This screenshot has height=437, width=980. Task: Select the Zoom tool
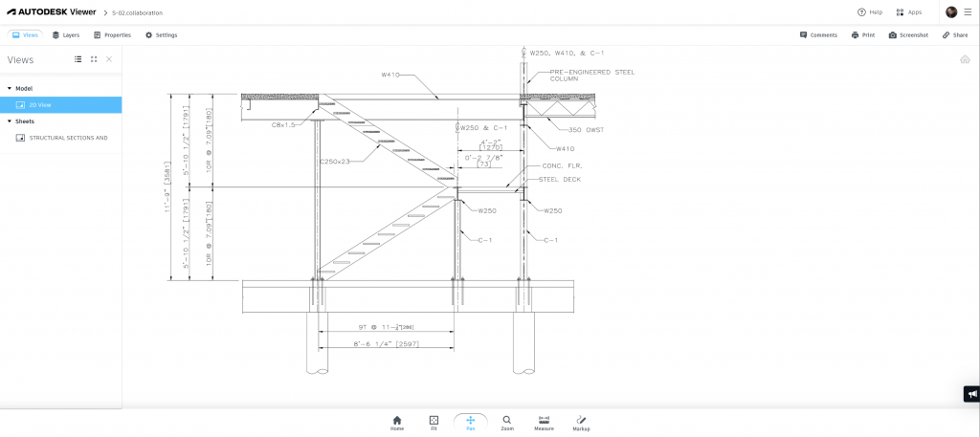[x=506, y=423]
